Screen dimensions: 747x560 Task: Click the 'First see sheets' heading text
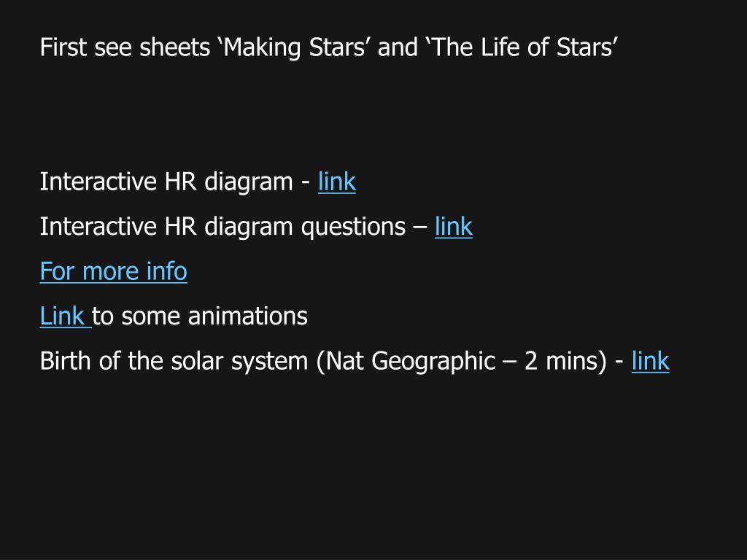coord(125,47)
